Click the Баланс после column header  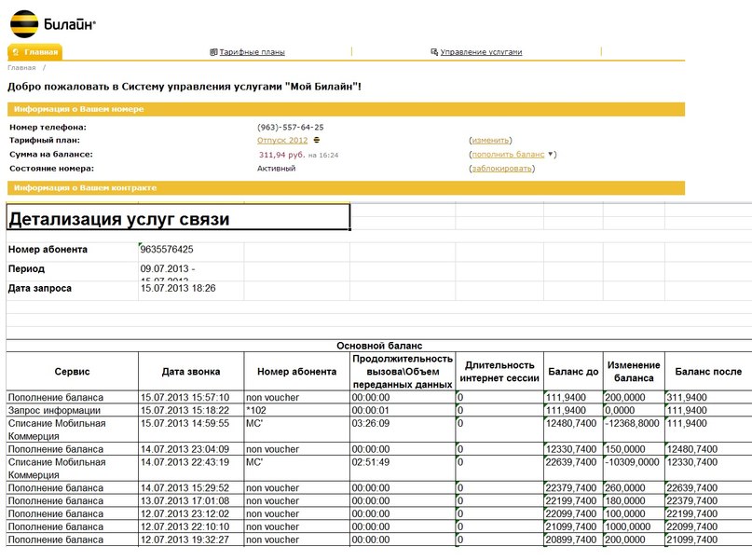point(708,371)
